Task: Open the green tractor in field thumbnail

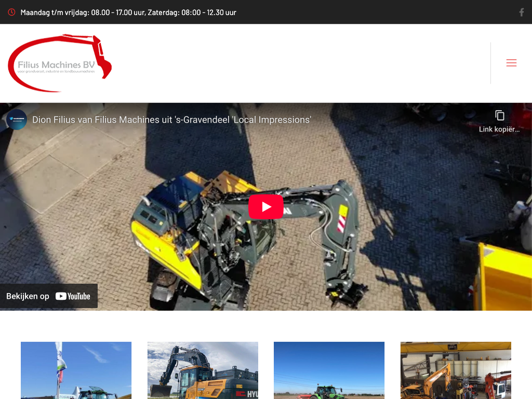Action: (329, 370)
